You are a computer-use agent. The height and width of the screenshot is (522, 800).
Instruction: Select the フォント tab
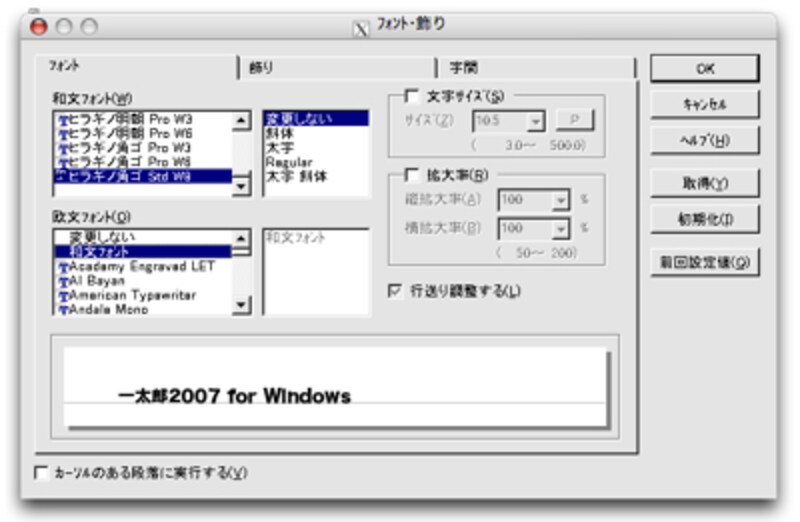point(136,67)
